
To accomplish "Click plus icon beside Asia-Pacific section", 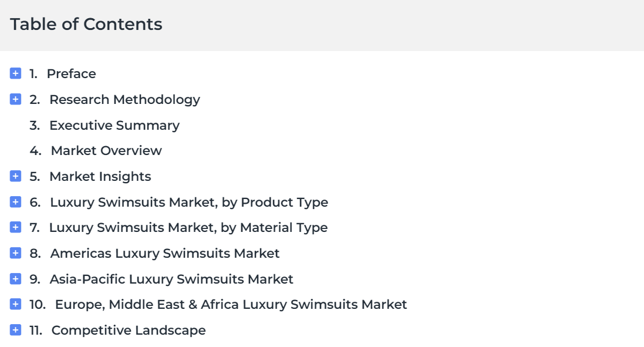I will (16, 279).
